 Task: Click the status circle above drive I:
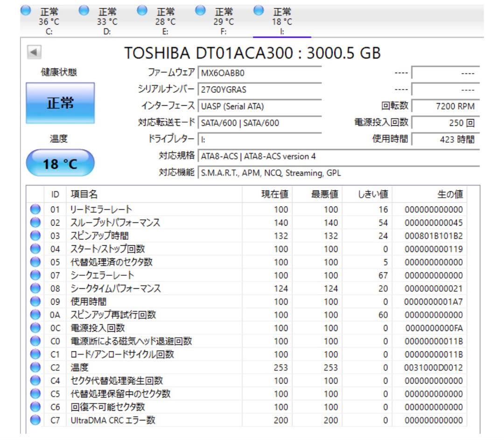click(258, 10)
